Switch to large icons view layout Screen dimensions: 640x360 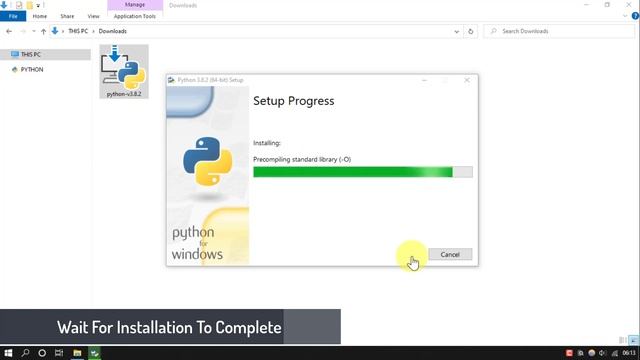[x=633, y=340]
